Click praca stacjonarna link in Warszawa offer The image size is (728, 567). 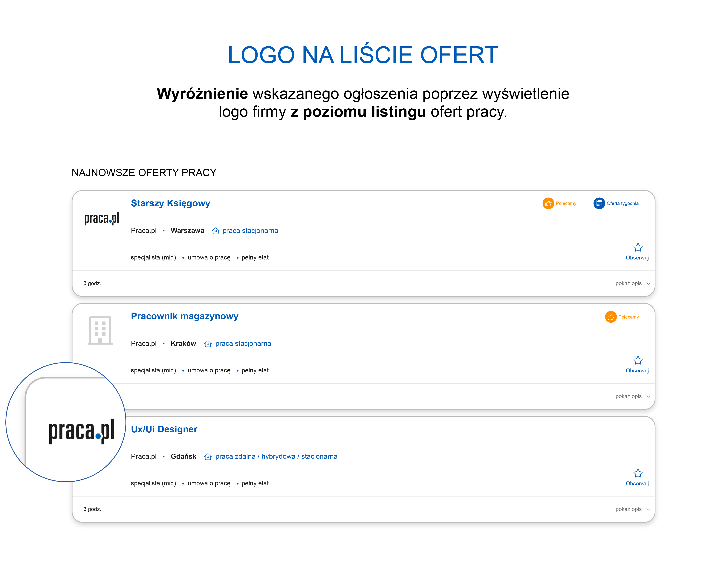click(x=250, y=231)
